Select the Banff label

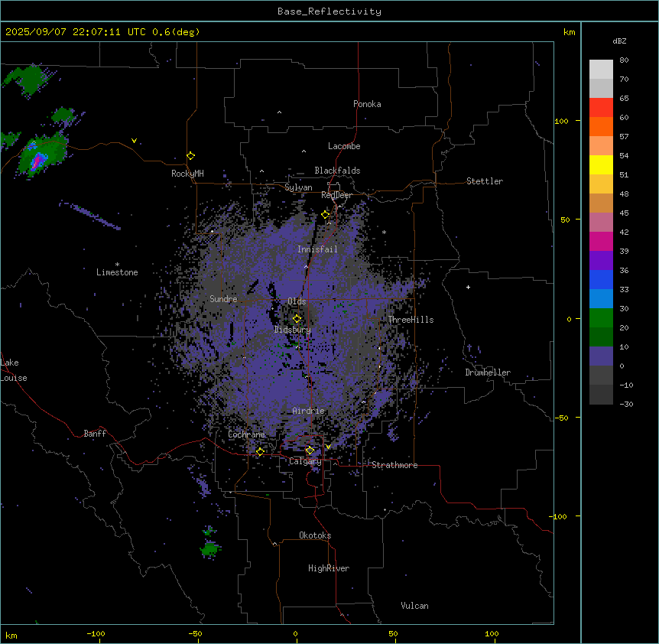(x=95, y=434)
